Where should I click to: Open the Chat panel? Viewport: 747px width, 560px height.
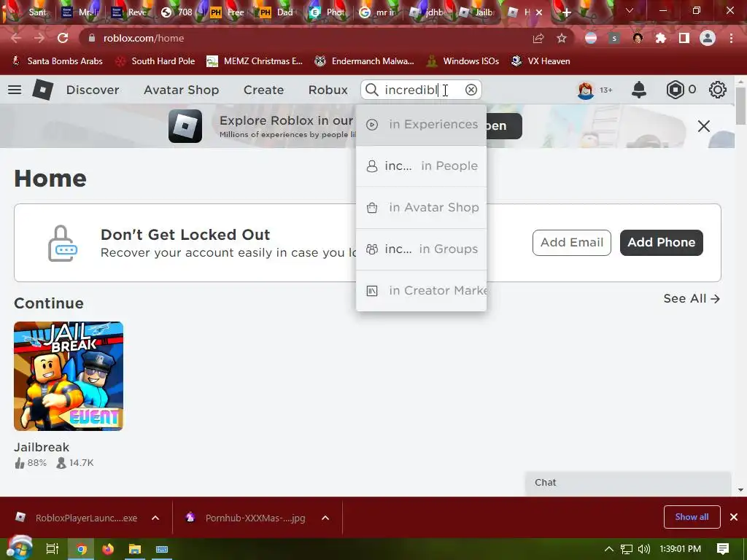point(628,483)
